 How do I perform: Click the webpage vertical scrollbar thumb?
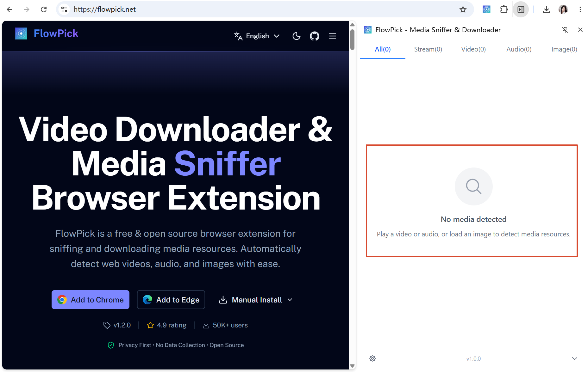(x=352, y=39)
